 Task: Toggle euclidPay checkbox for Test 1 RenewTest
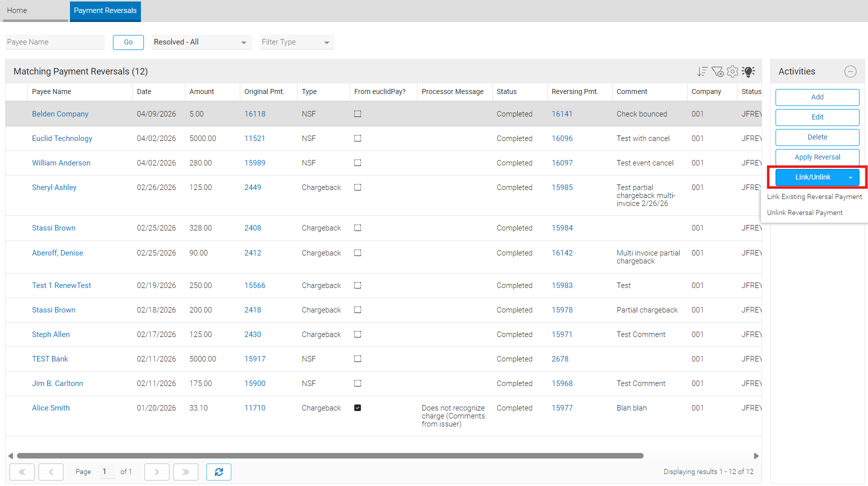click(x=358, y=285)
